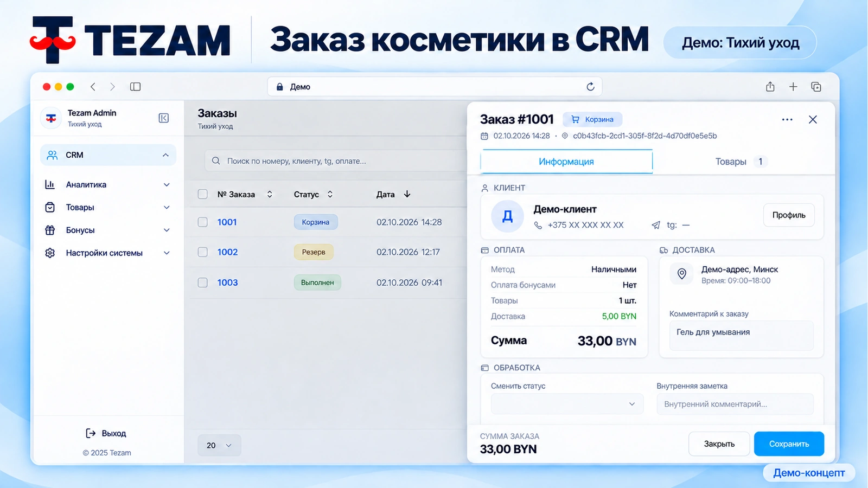868x488 pixels.
Task: Go forward using browser forward arrow
Action: [112, 87]
